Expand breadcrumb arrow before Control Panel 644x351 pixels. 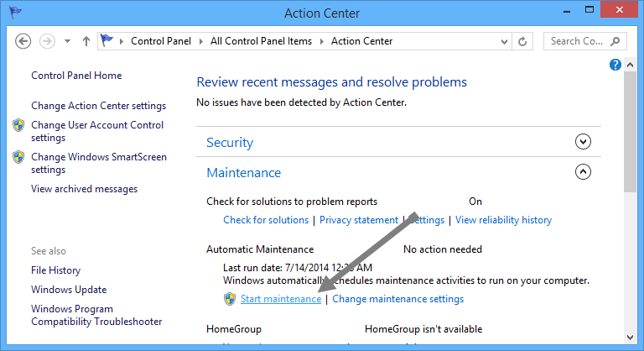click(121, 41)
